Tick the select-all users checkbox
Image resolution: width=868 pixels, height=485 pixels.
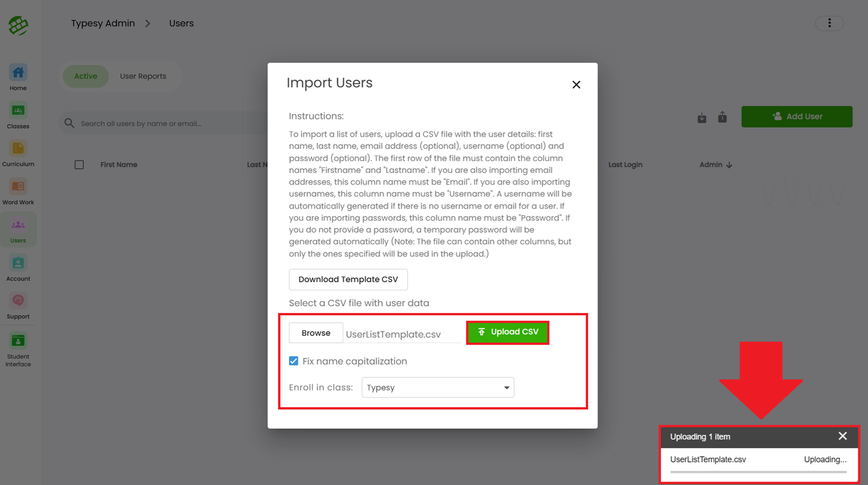pyautogui.click(x=79, y=165)
